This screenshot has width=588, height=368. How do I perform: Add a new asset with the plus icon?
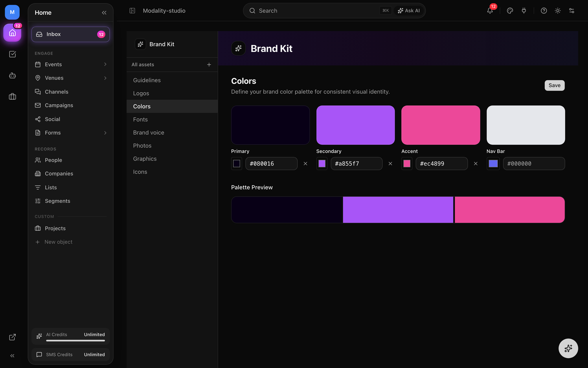pyautogui.click(x=209, y=65)
